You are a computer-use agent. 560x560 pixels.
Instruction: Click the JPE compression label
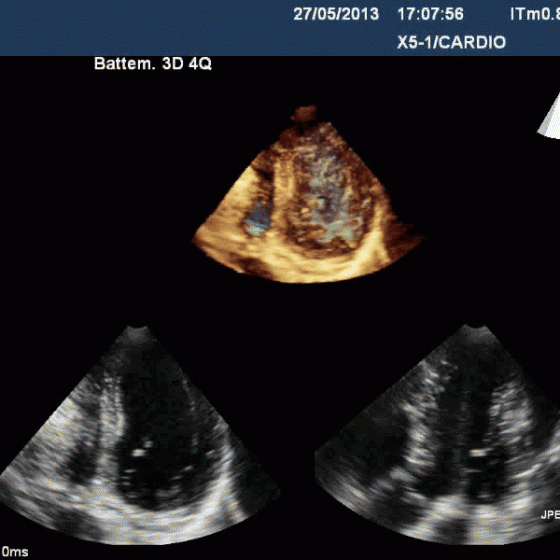(550, 515)
